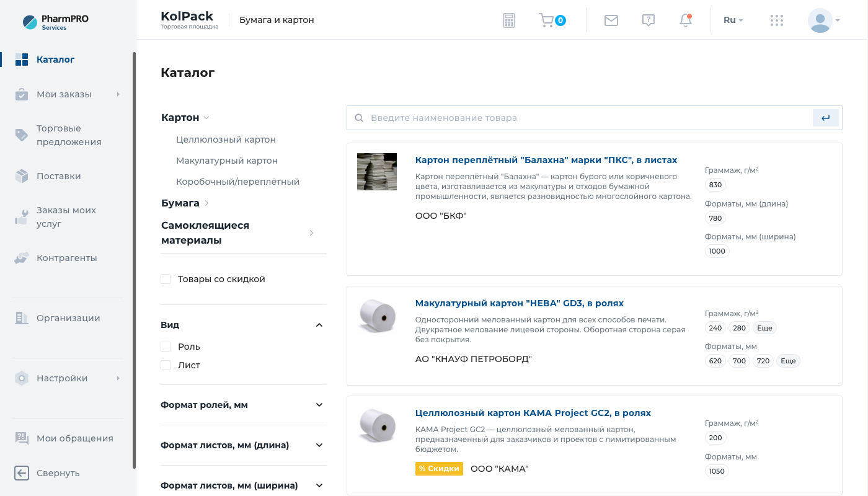Click grammage value 240
Screen dimensions: 868x496
click(715, 328)
